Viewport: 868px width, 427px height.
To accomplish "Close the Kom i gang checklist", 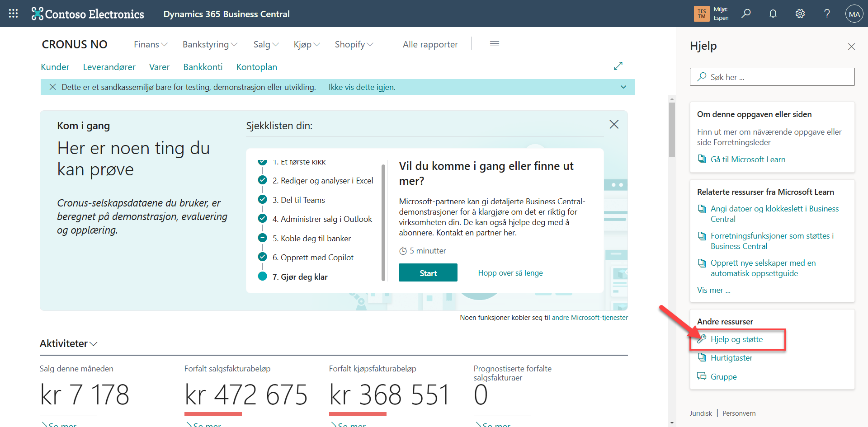I will pyautogui.click(x=614, y=124).
